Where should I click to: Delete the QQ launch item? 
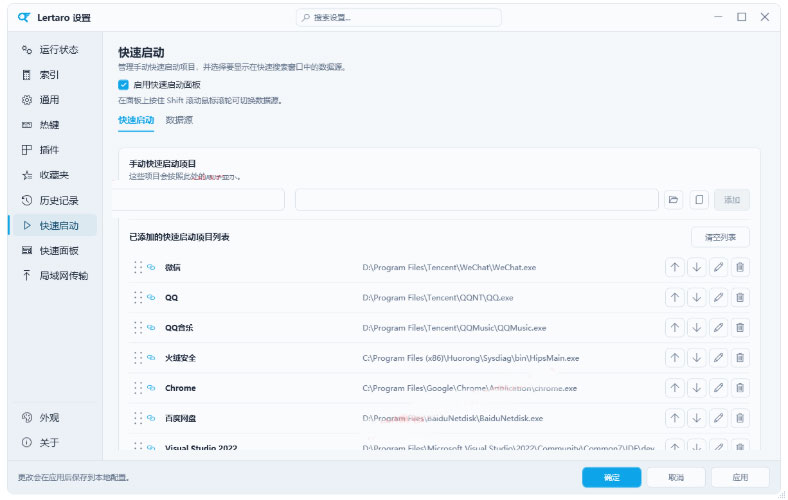click(740, 297)
